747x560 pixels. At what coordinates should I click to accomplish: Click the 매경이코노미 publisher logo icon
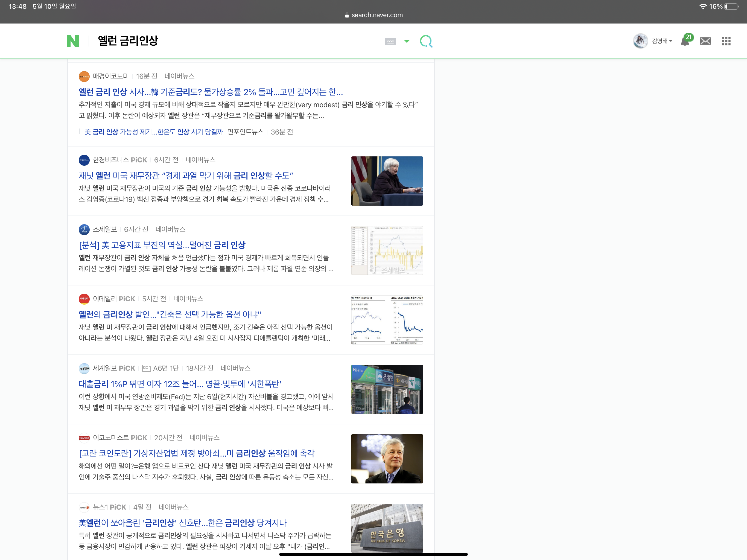coord(84,76)
